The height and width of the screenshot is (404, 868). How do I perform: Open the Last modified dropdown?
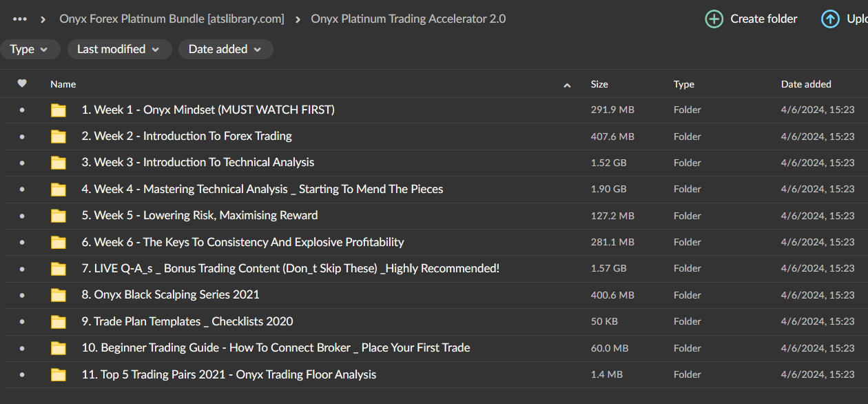(x=119, y=49)
